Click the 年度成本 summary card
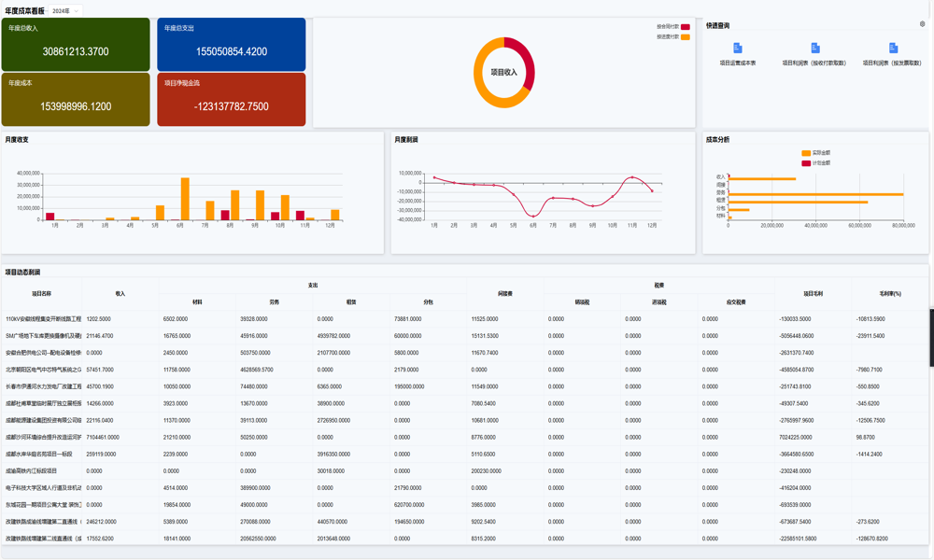This screenshot has width=934, height=560. (76, 99)
